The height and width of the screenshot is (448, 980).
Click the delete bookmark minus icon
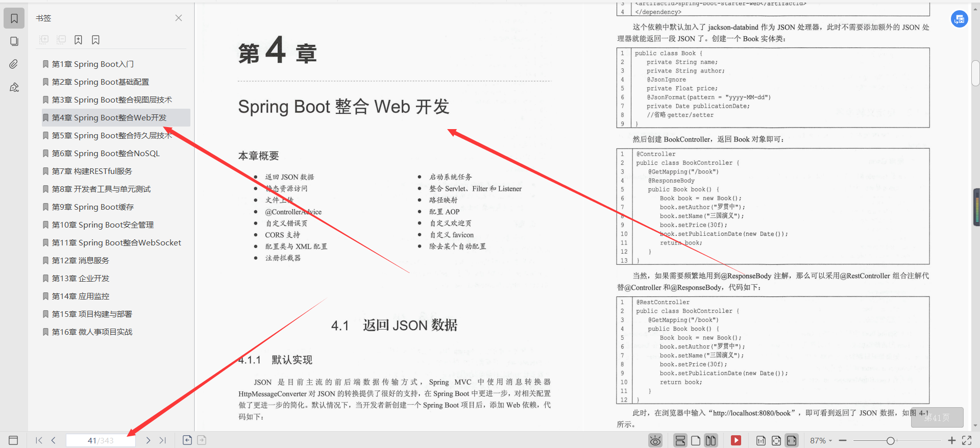[95, 39]
